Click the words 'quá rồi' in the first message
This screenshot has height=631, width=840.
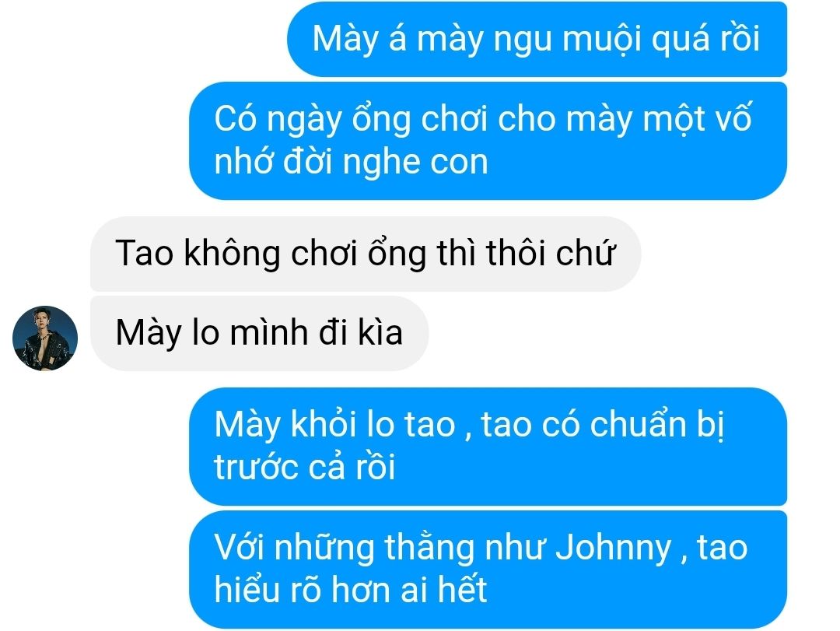click(705, 40)
